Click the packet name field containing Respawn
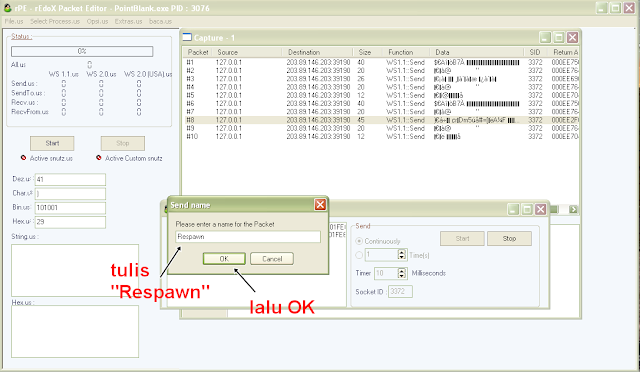 (x=248, y=237)
